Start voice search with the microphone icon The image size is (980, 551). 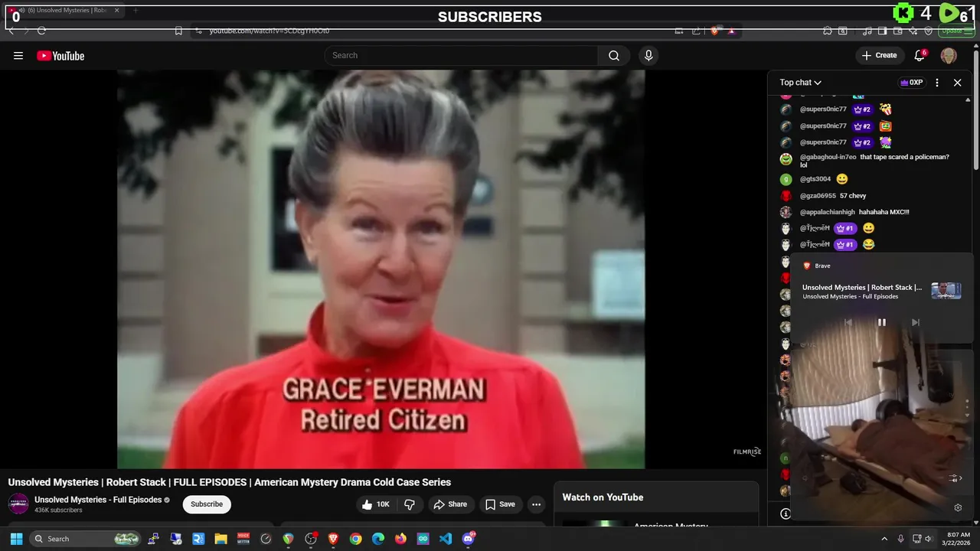(x=648, y=55)
